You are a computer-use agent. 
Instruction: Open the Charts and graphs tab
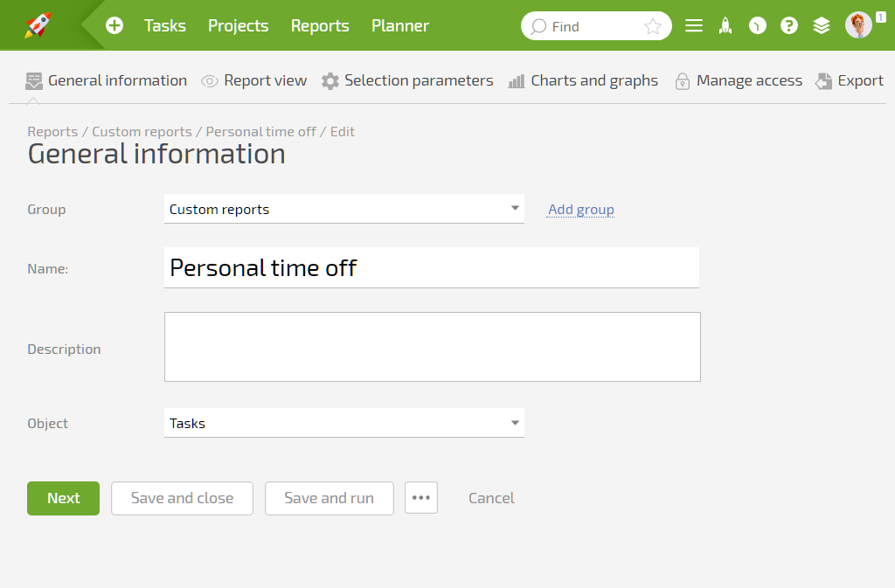(583, 81)
